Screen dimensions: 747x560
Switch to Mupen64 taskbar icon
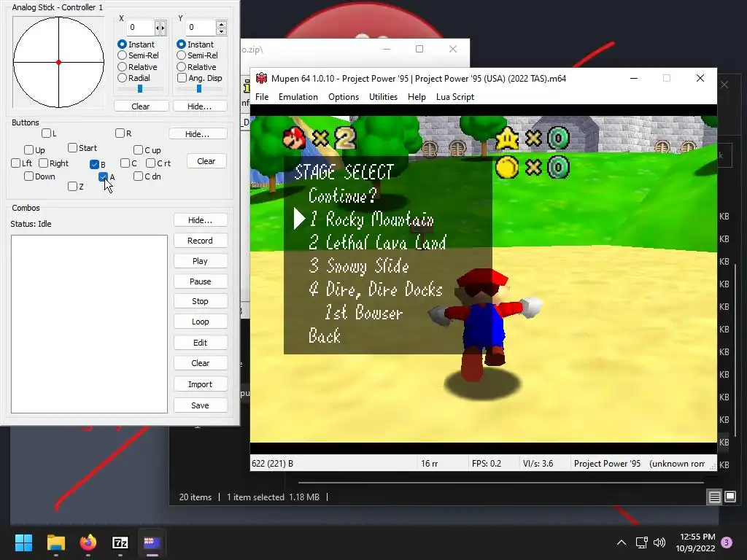(152, 542)
